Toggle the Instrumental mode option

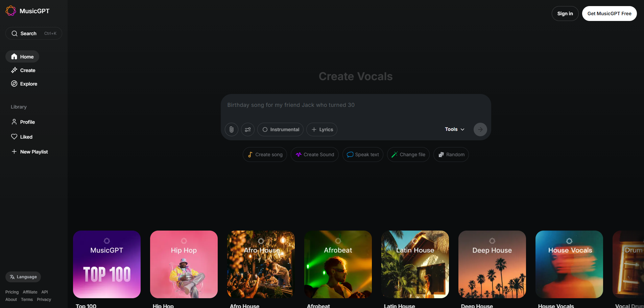pos(280,129)
